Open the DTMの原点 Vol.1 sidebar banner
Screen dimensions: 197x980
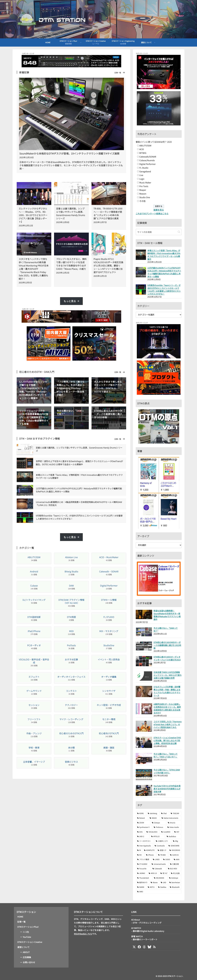pyautogui.click(x=159, y=426)
